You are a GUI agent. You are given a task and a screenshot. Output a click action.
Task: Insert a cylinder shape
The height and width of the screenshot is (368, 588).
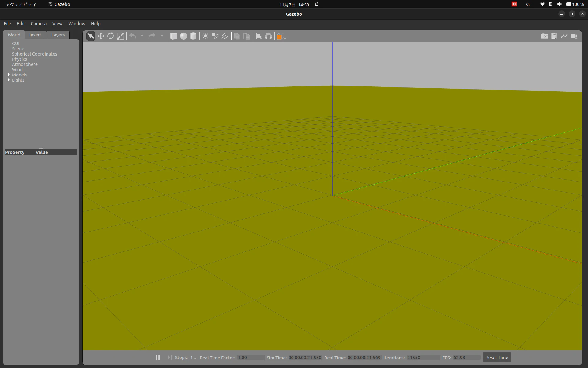[x=193, y=36]
